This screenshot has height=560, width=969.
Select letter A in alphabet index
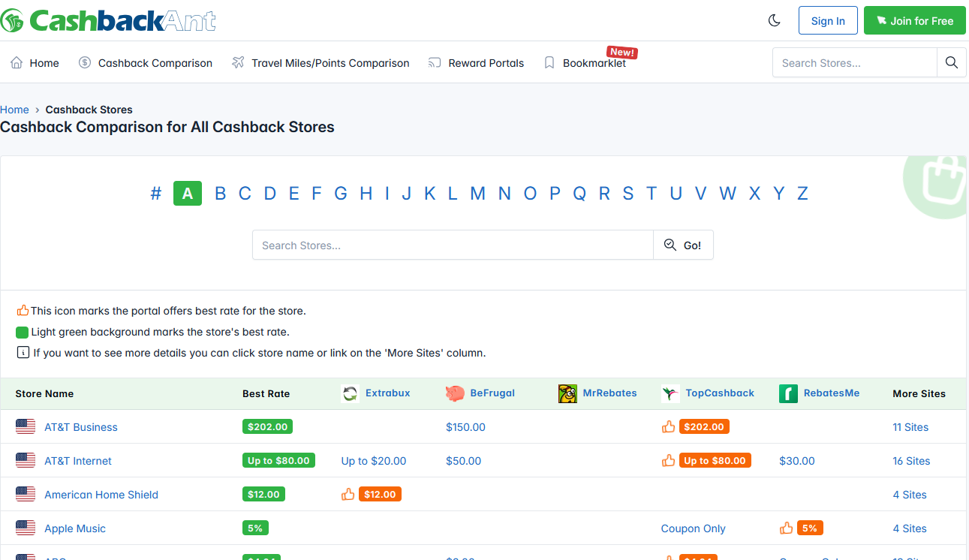coord(188,194)
